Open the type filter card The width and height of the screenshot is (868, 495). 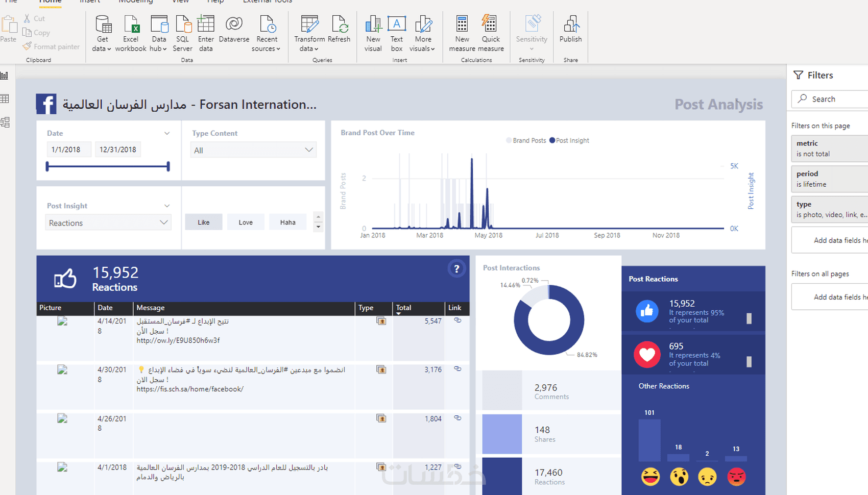pyautogui.click(x=829, y=209)
